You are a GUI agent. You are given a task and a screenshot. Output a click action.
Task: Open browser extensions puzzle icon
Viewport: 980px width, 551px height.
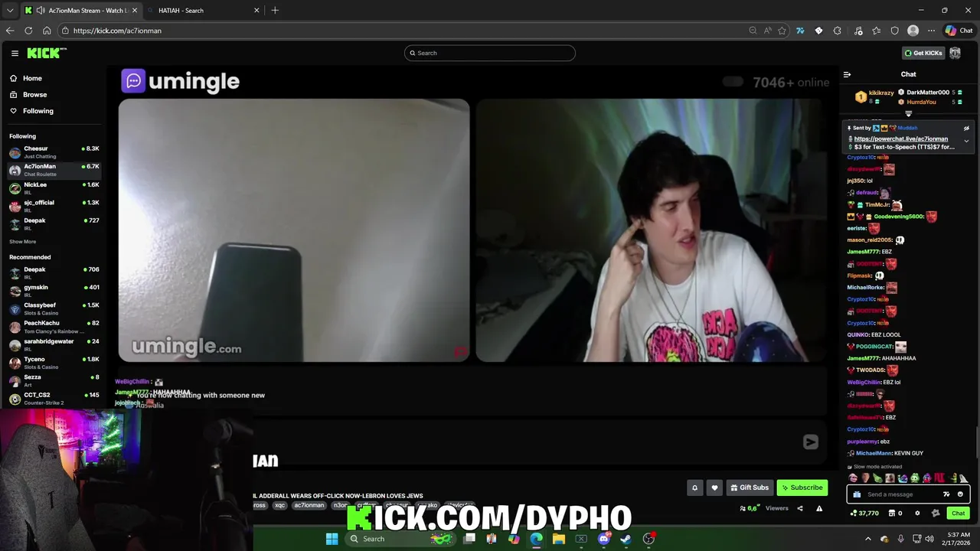(837, 31)
